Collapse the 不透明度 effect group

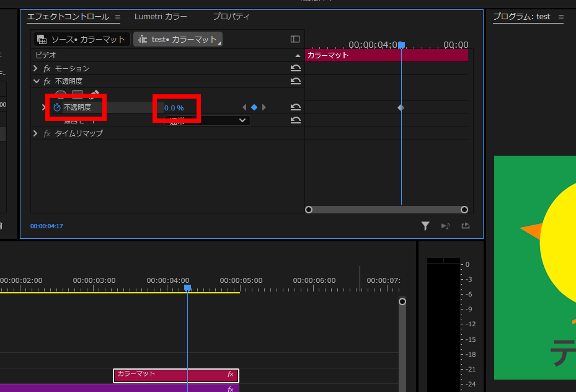point(36,81)
